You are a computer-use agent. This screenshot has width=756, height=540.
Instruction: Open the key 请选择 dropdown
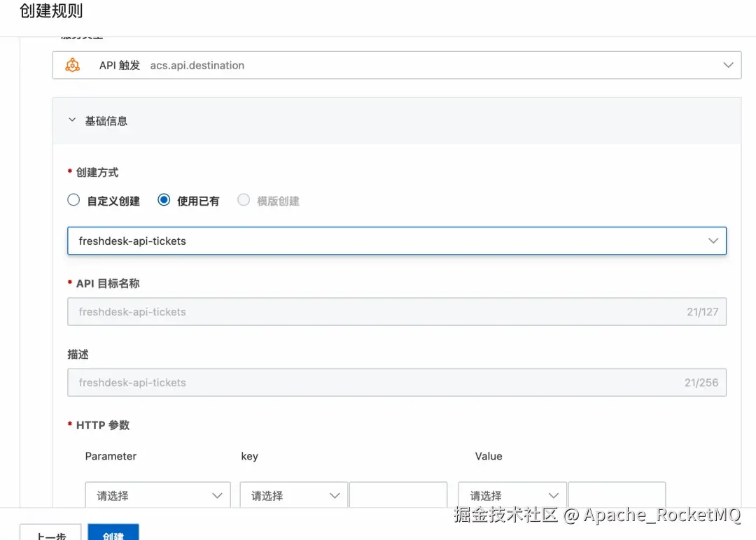click(x=293, y=495)
